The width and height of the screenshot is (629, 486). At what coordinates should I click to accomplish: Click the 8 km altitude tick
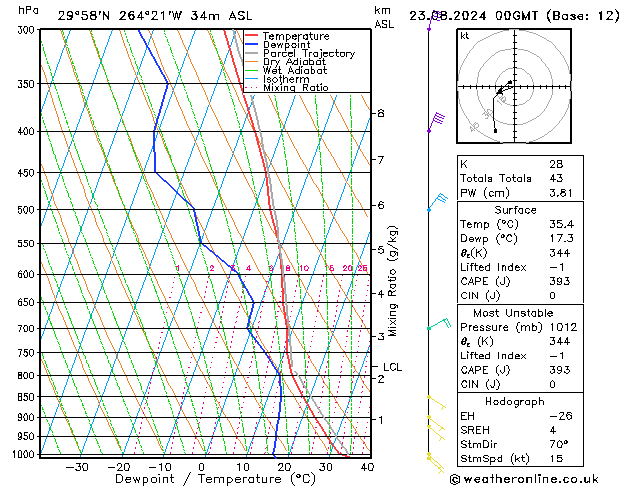click(381, 113)
